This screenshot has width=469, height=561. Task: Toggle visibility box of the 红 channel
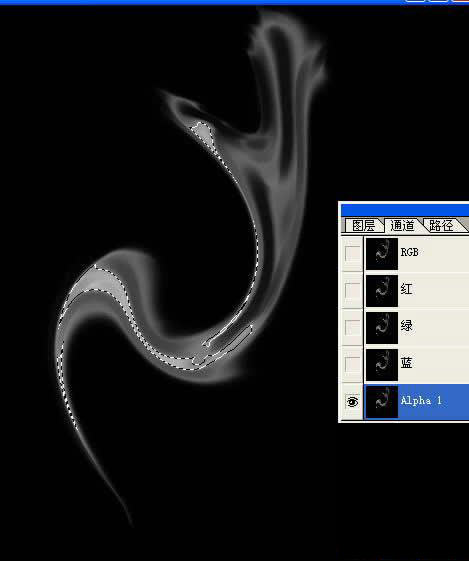(352, 290)
